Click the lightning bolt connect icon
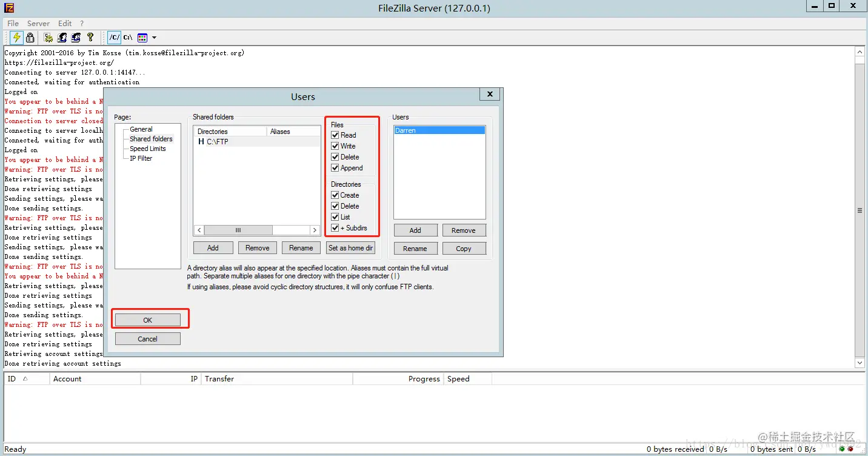This screenshot has width=868, height=456. click(x=16, y=38)
